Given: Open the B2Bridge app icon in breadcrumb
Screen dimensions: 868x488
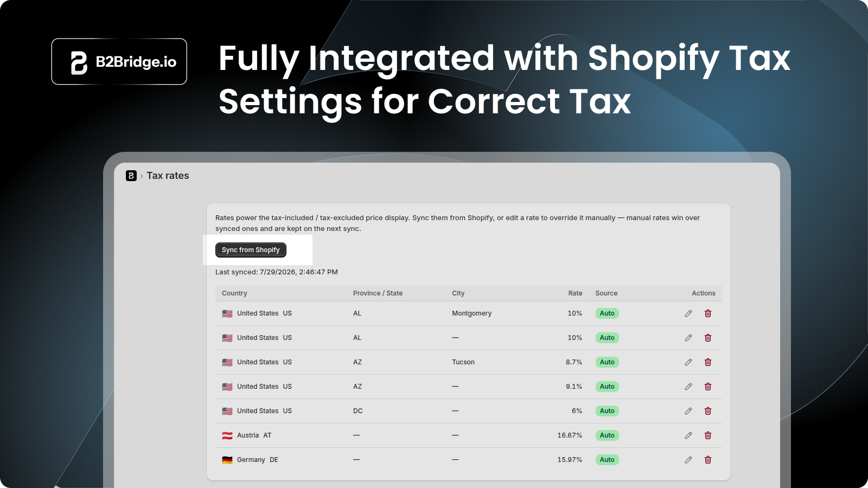Looking at the screenshot, I should click(131, 176).
